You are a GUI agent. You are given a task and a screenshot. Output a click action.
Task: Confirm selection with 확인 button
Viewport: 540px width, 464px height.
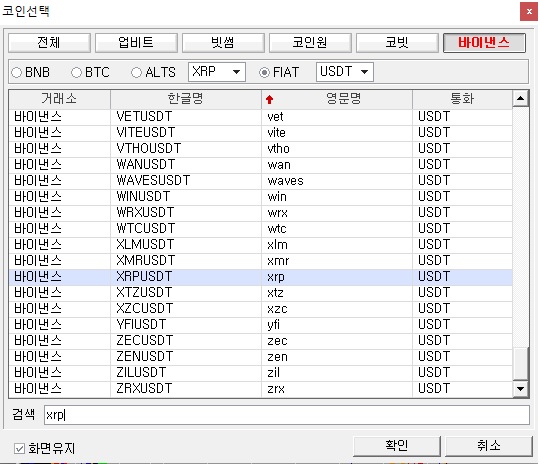pyautogui.click(x=397, y=446)
